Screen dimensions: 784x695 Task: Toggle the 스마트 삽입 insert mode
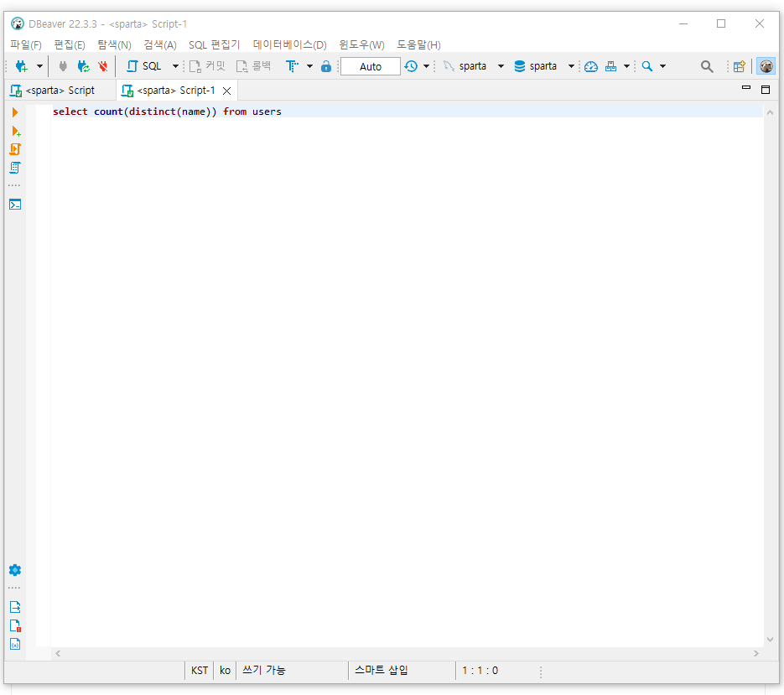(381, 670)
